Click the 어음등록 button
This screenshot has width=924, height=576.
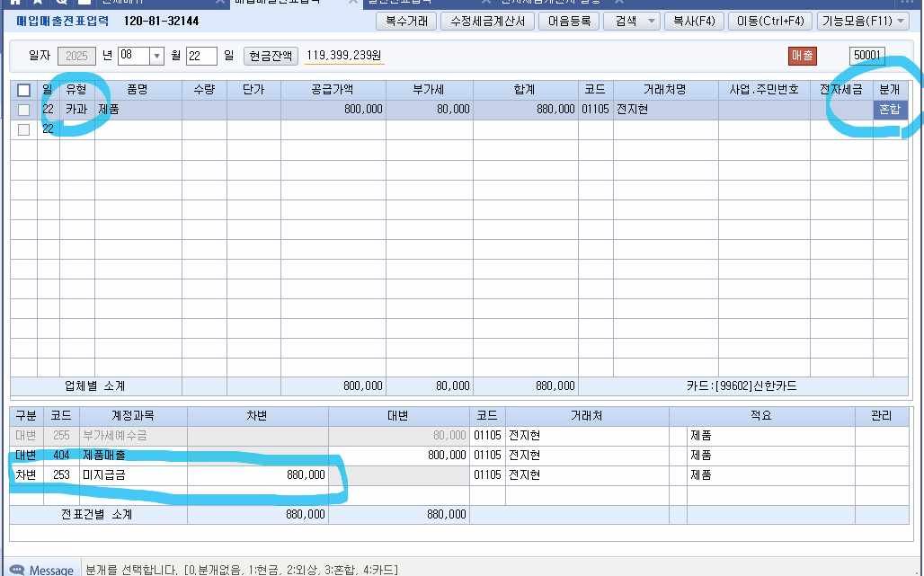pos(569,22)
